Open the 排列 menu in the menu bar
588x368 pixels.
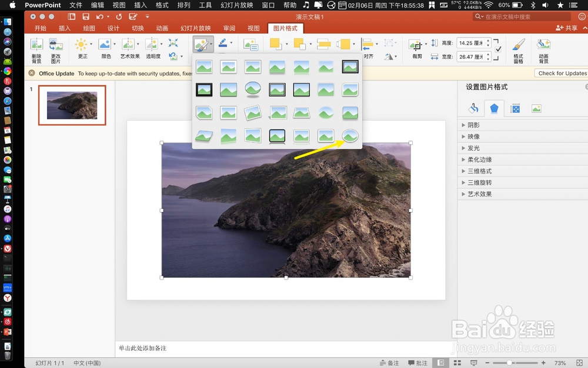pyautogui.click(x=183, y=5)
